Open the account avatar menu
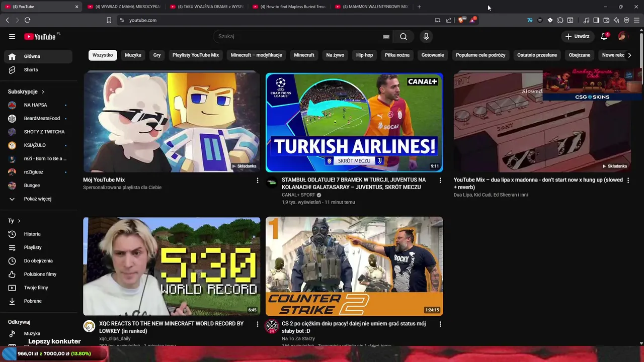Image resolution: width=644 pixels, height=362 pixels. [622, 36]
